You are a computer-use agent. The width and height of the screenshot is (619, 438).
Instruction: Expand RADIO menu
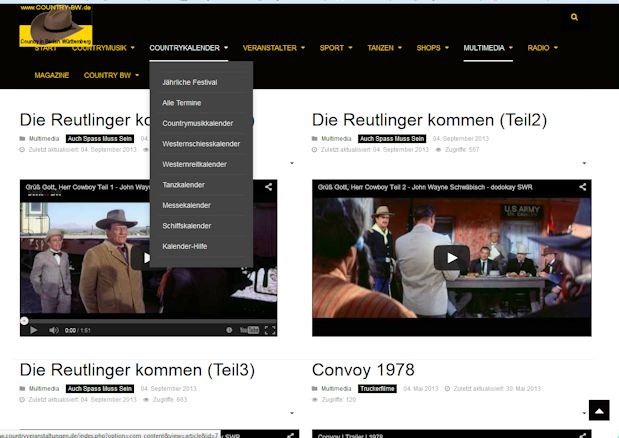tap(543, 48)
